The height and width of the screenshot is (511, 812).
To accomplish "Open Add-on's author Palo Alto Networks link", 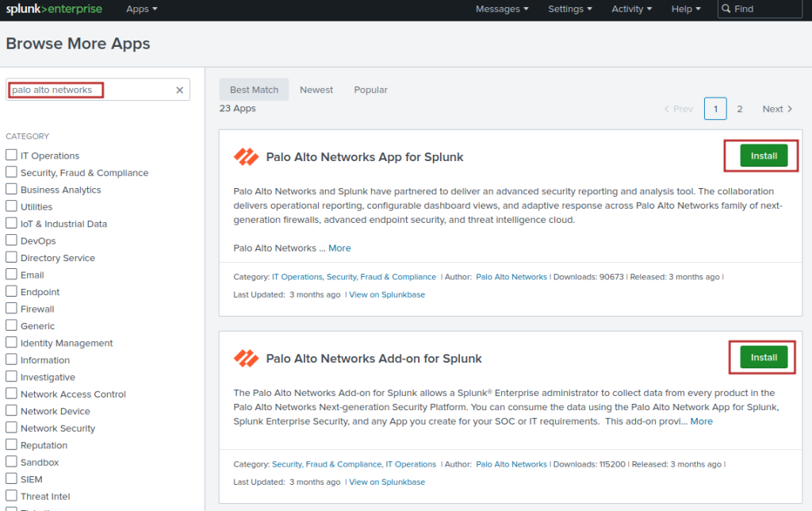I will pos(511,464).
